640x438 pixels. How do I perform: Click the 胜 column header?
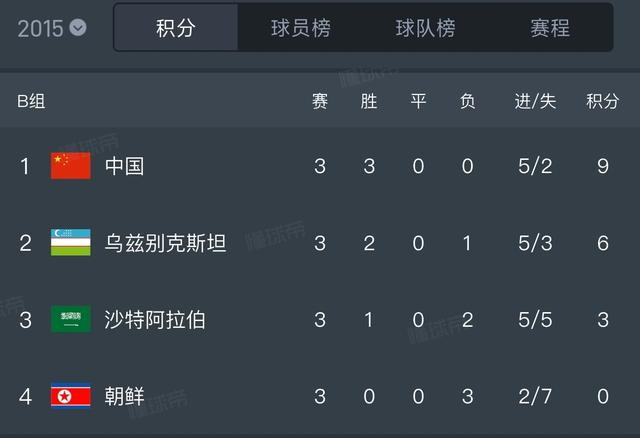[x=369, y=101]
